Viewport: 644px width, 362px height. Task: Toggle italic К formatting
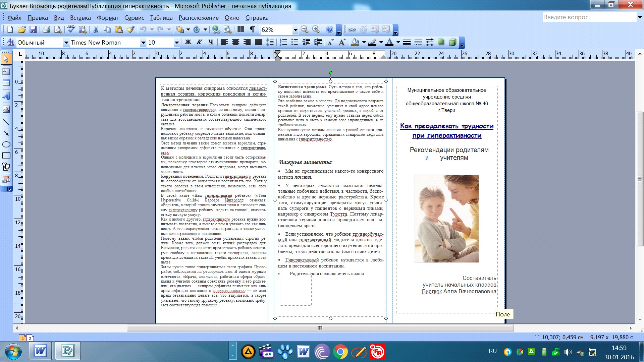coord(199,42)
